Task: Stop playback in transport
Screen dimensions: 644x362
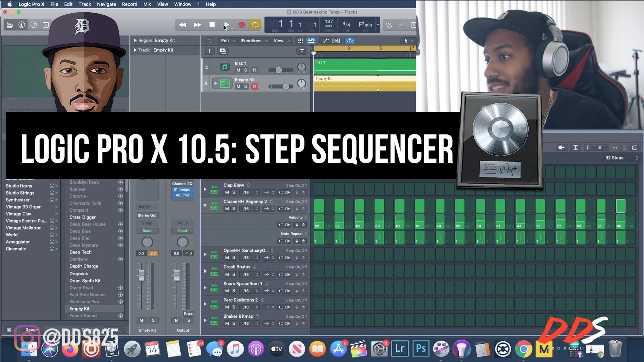Action: click(x=212, y=25)
